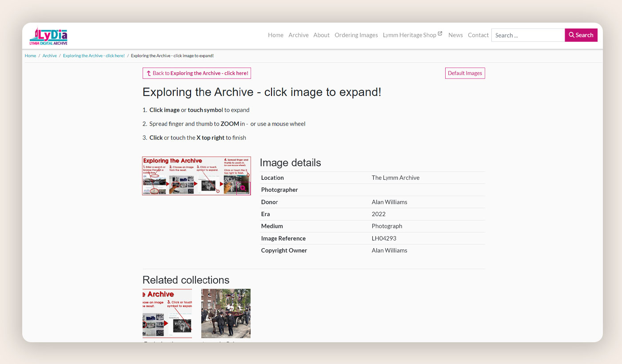The width and height of the screenshot is (622, 364).
Task: Open the News menu item
Action: (x=455, y=35)
